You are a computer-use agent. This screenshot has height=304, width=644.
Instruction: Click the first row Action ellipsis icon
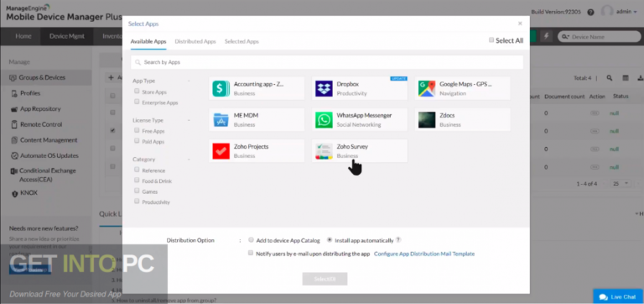pos(595,113)
